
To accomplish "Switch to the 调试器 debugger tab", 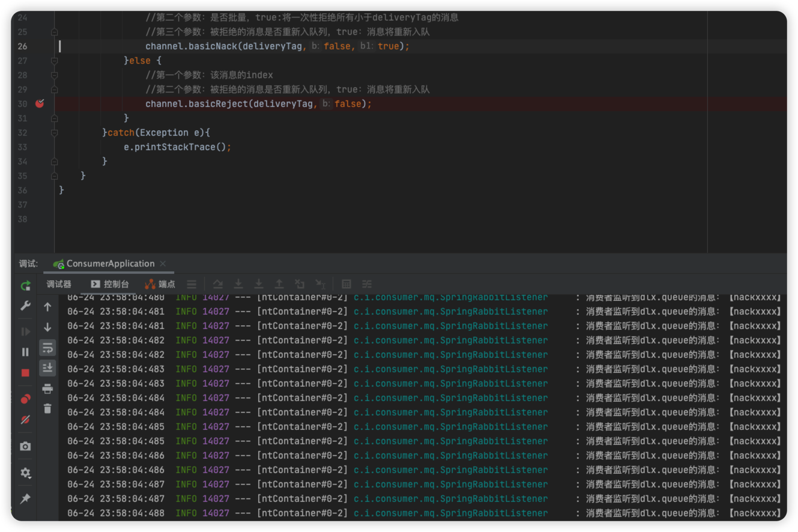I will click(x=58, y=283).
